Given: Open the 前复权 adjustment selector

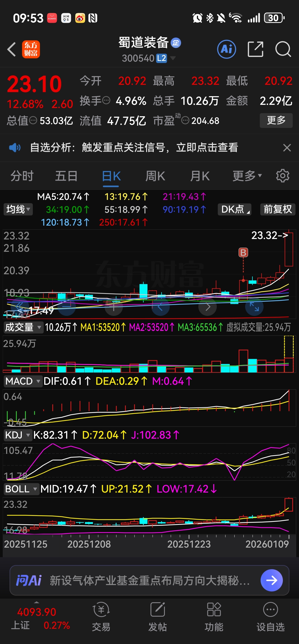Looking at the screenshot, I should (x=277, y=209).
